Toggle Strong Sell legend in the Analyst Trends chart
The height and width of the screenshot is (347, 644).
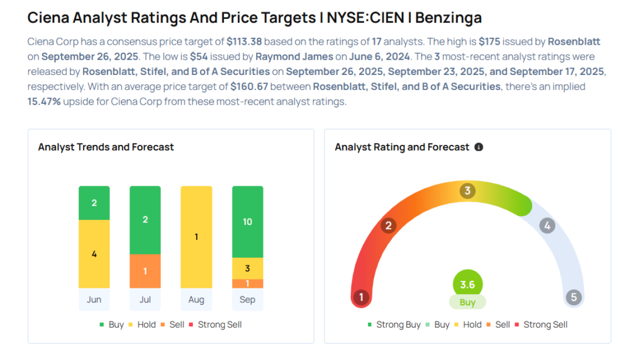214,324
